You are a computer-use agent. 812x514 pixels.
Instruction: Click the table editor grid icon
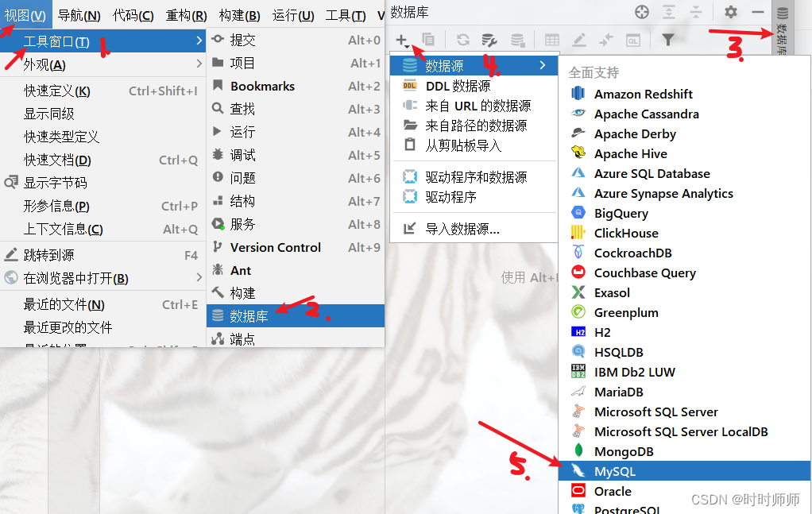[x=552, y=40]
